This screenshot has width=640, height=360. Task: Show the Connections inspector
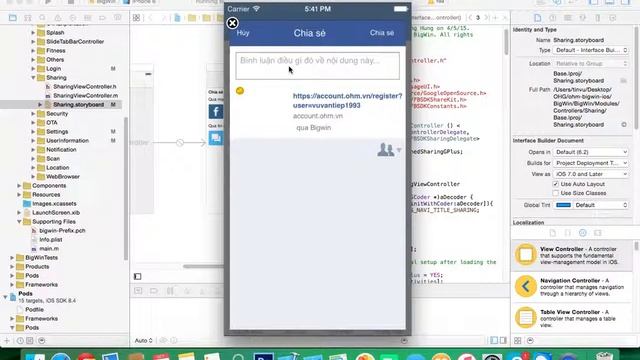[x=613, y=18]
